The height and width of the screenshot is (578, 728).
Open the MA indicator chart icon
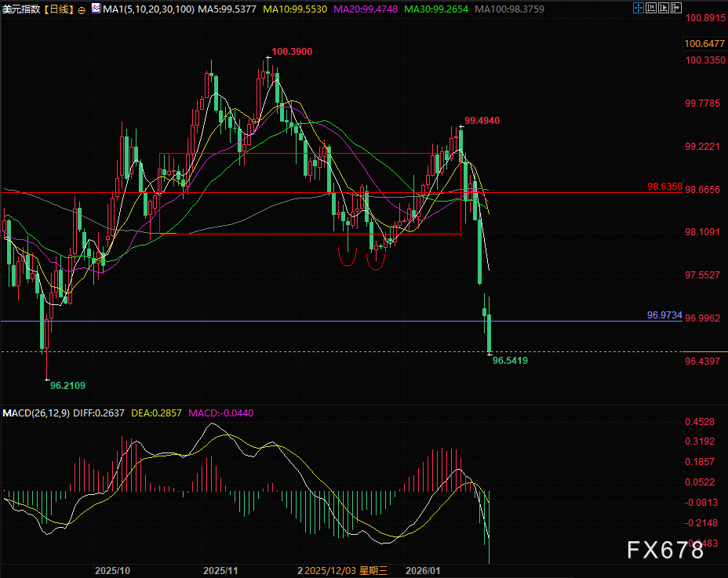pyautogui.click(x=95, y=9)
